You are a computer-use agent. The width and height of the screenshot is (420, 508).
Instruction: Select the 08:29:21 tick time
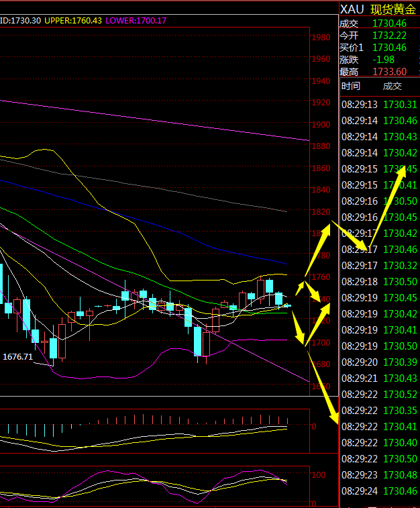[360, 378]
